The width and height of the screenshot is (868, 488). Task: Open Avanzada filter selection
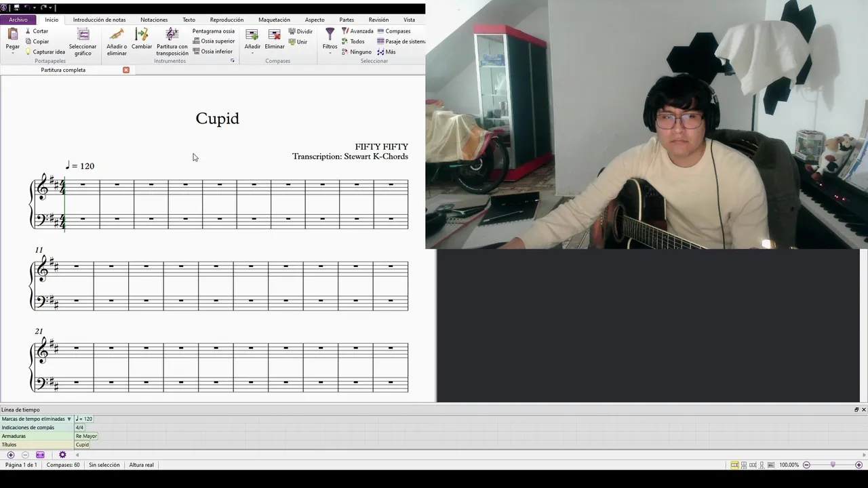(357, 31)
